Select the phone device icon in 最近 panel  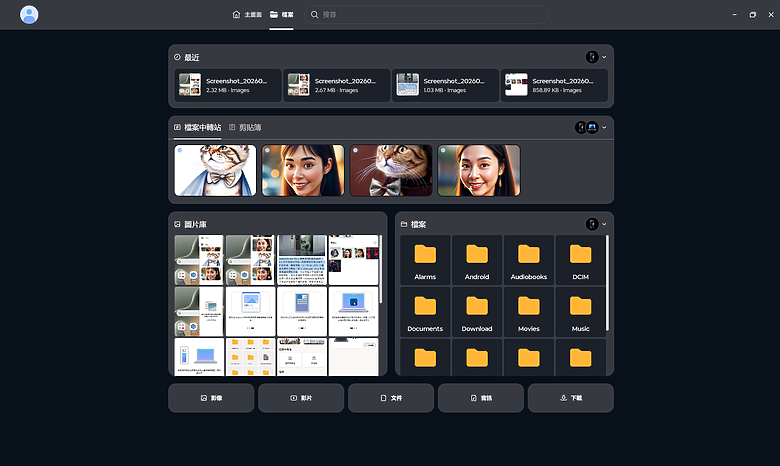pos(592,57)
